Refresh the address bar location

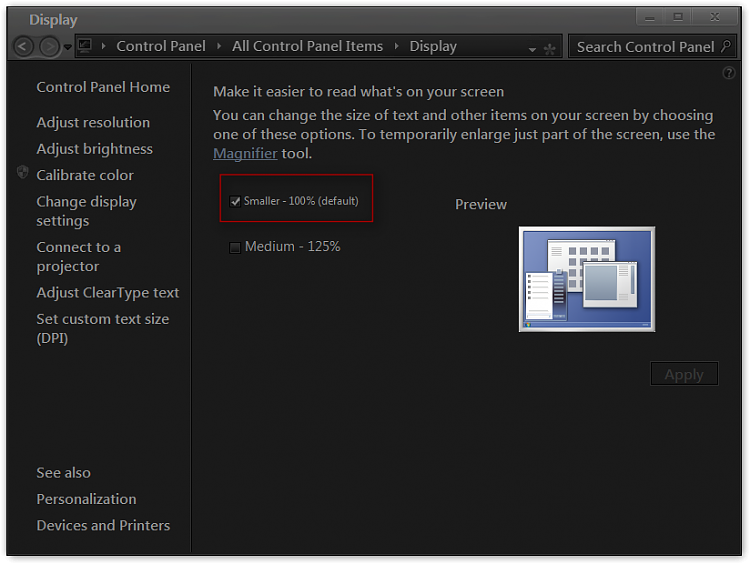[x=550, y=49]
